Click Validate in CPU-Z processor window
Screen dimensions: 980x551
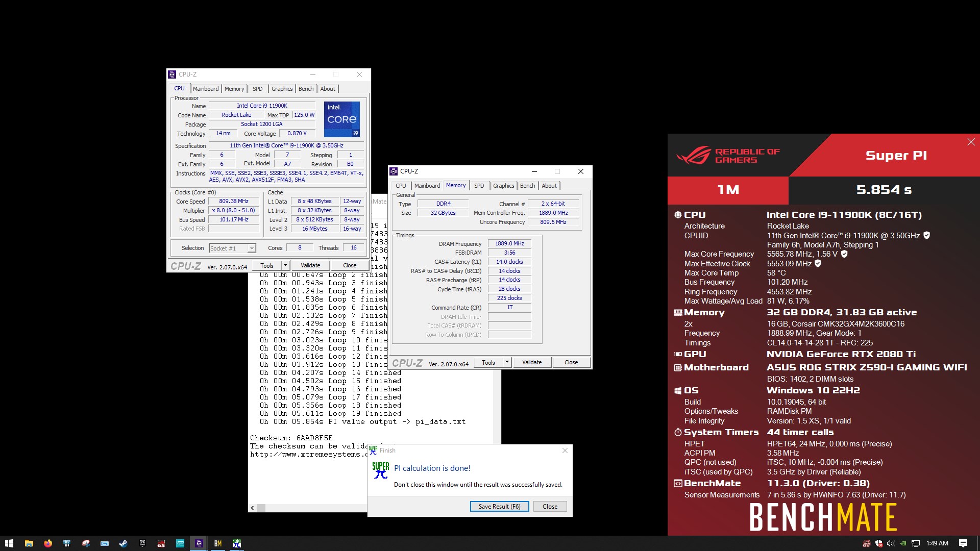point(310,265)
